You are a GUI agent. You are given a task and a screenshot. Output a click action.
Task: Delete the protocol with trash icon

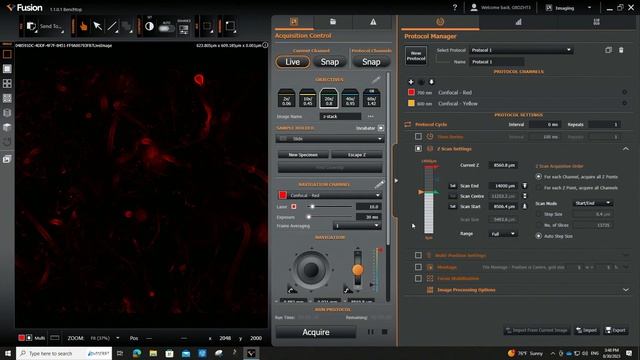(x=621, y=50)
